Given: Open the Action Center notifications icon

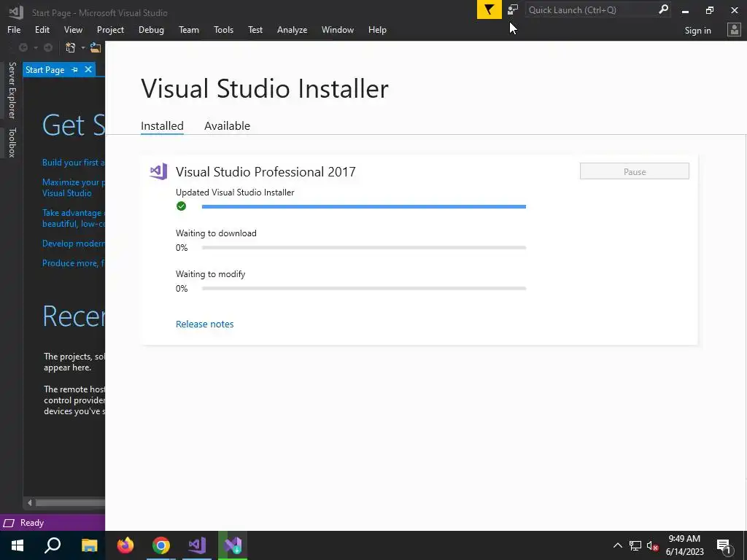Looking at the screenshot, I should tap(724, 546).
